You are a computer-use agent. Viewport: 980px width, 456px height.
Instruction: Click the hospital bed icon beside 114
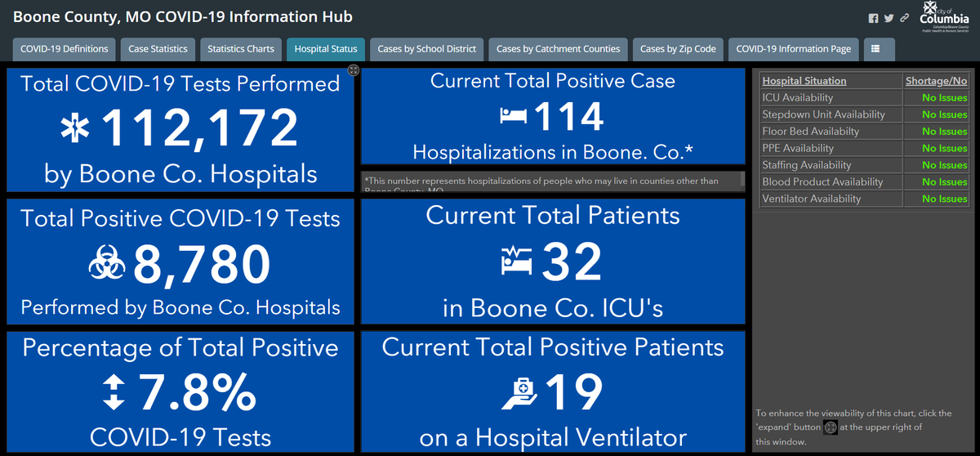pyautogui.click(x=514, y=117)
